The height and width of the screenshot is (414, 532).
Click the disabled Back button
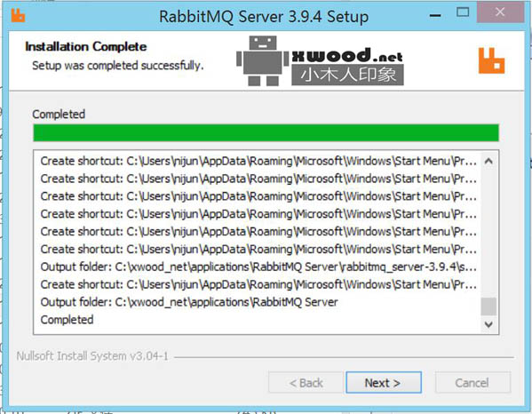point(306,382)
